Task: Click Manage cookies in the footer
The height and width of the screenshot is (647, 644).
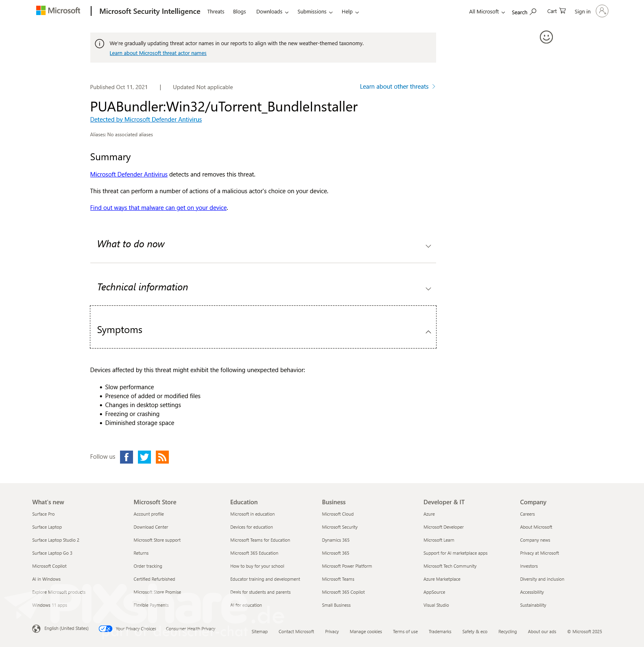Action: tap(366, 632)
